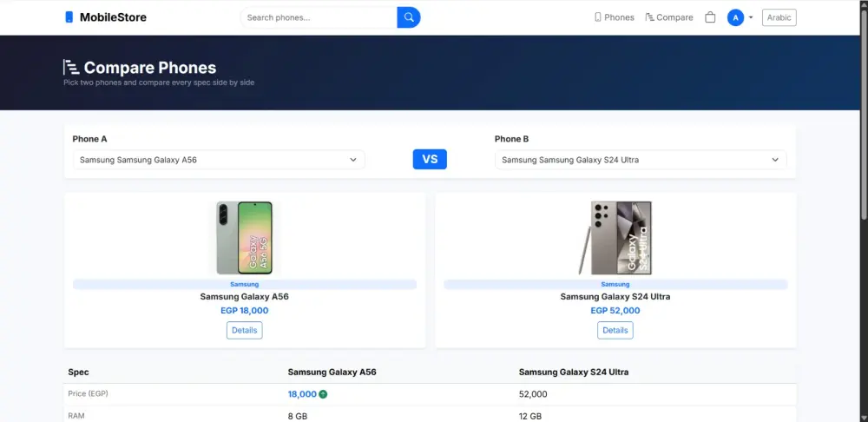Open the Compare navigation link
This screenshot has width=868, height=422.
(668, 17)
